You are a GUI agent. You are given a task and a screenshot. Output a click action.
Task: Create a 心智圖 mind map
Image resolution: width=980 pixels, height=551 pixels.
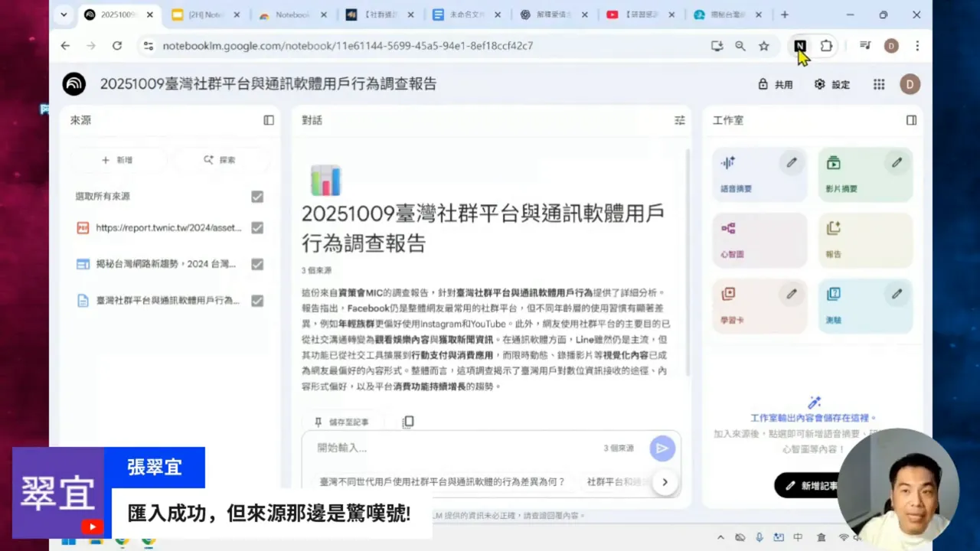(x=759, y=240)
